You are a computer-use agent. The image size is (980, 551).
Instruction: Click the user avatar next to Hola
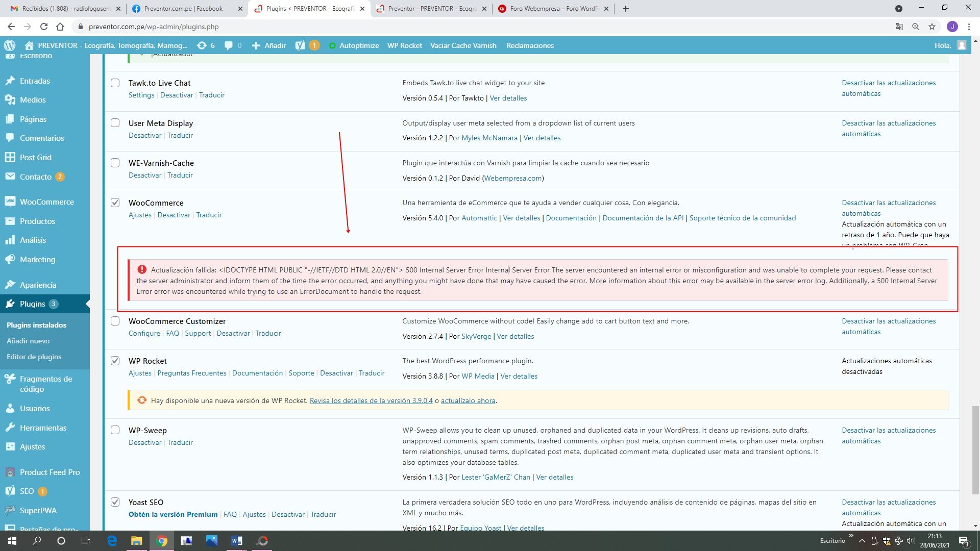click(x=962, y=45)
